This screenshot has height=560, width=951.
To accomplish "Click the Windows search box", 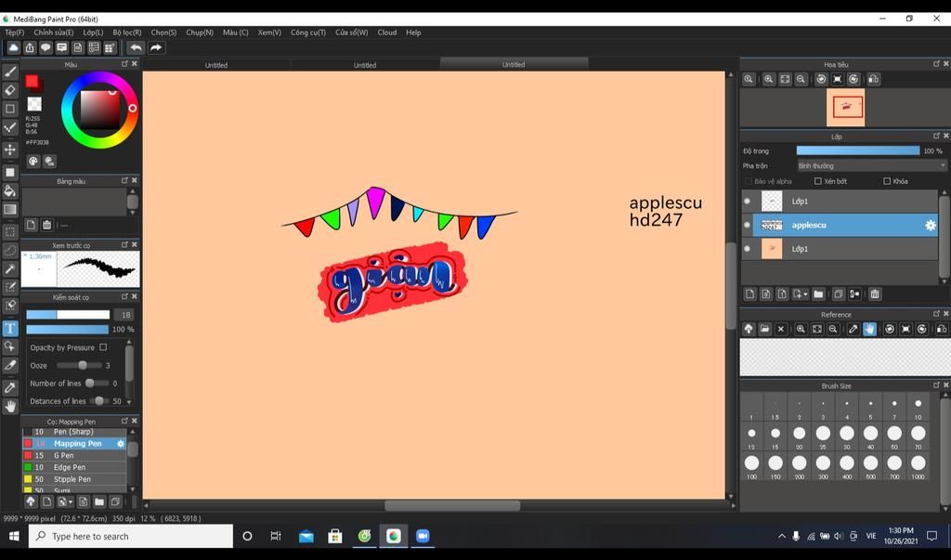I will point(131,536).
